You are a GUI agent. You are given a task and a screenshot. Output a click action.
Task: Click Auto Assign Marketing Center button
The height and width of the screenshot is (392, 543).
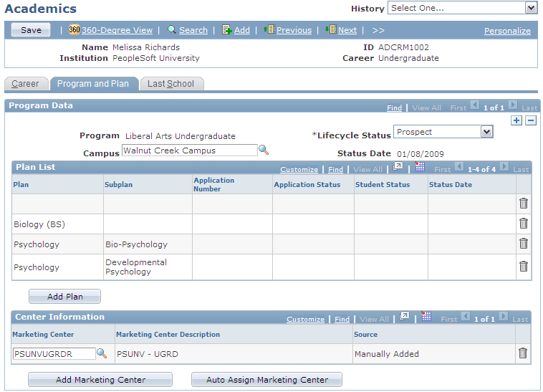[266, 380]
